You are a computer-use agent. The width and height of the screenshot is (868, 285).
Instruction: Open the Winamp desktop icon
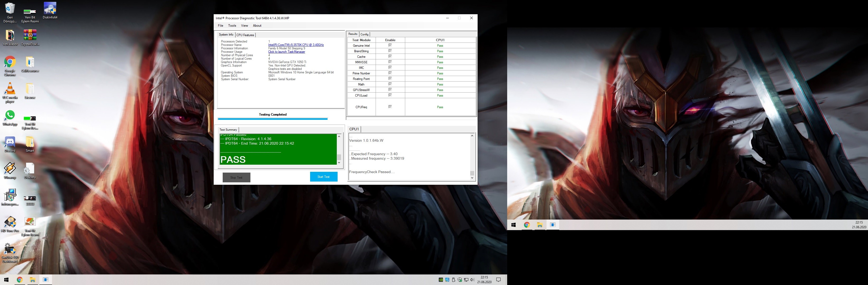(10, 169)
